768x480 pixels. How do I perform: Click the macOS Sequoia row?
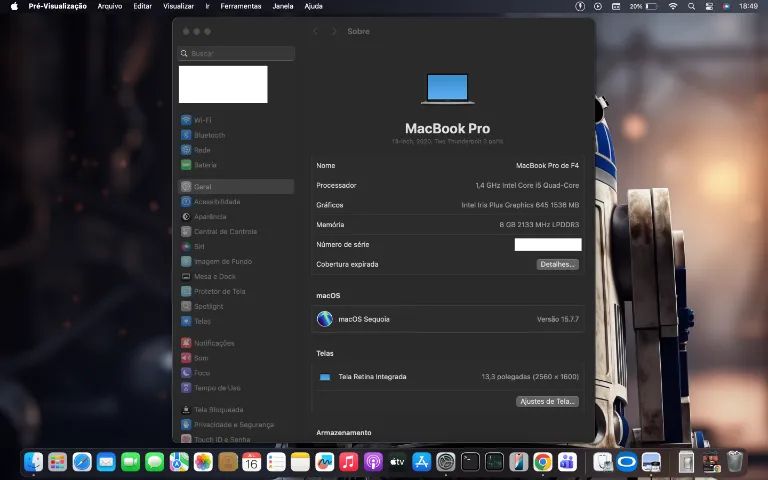pyautogui.click(x=448, y=319)
